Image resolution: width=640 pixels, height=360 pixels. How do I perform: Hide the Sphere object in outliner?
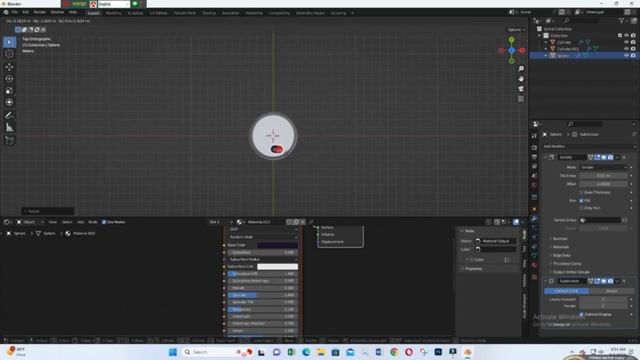point(626,56)
